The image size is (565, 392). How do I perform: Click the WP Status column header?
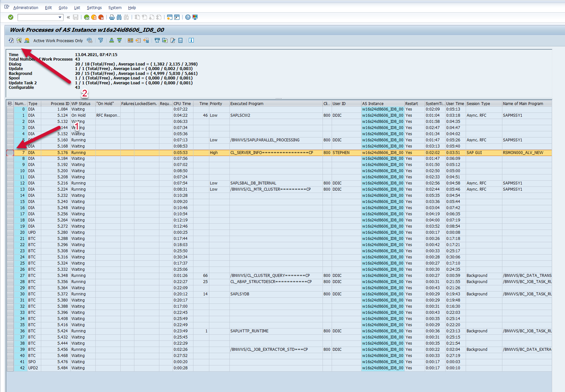(x=81, y=104)
